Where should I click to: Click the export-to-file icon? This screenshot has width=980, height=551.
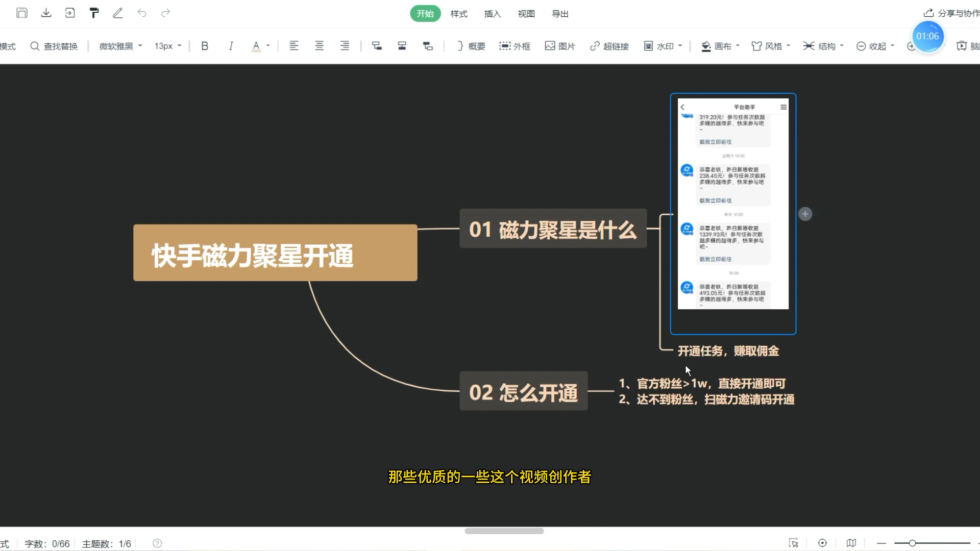pyautogui.click(x=70, y=13)
